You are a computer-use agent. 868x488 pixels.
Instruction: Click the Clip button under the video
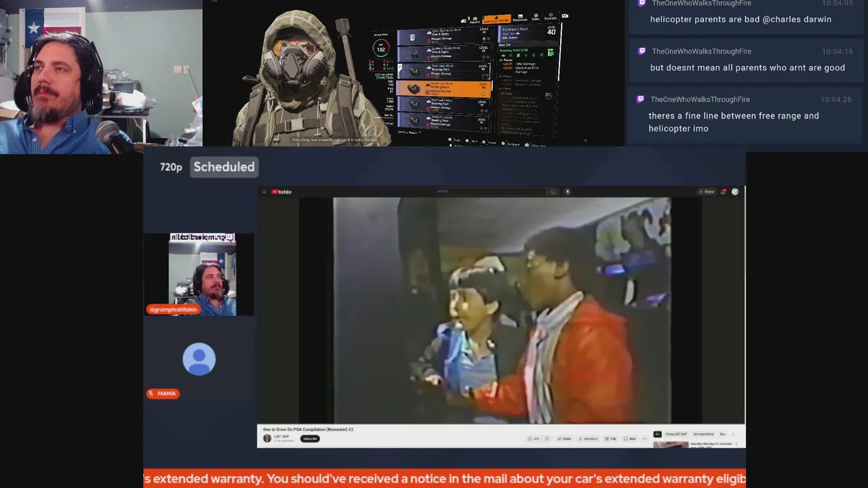pos(610,439)
